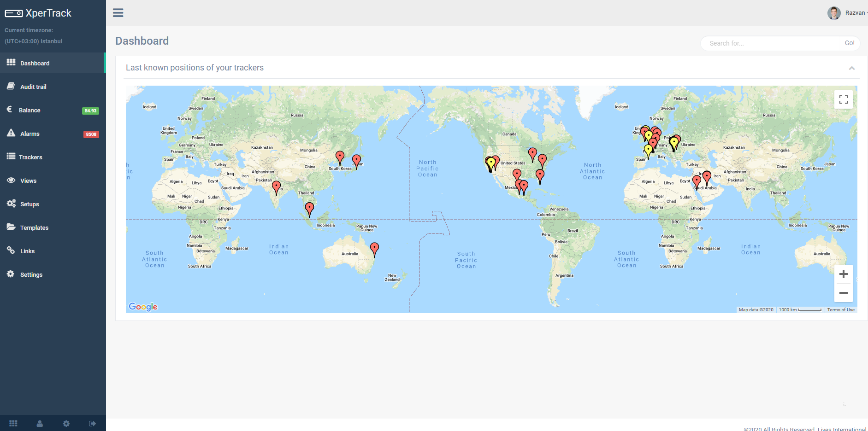Click the Alarms warning icon
Image resolution: width=868 pixels, height=431 pixels.
[x=11, y=133]
